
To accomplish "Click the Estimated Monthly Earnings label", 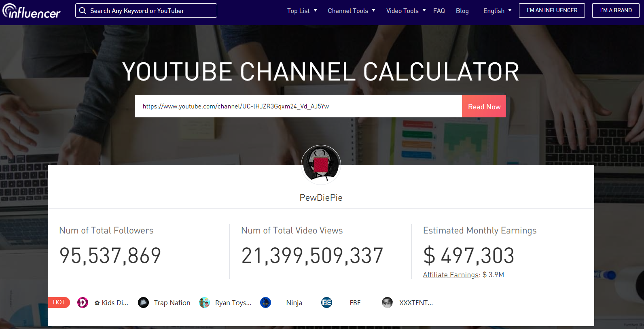I will point(480,231).
